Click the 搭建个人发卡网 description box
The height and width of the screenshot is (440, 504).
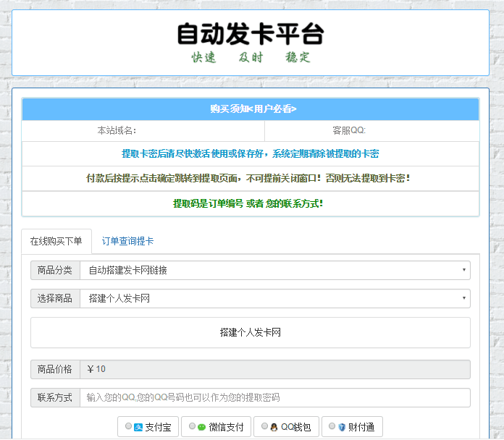[x=251, y=333]
